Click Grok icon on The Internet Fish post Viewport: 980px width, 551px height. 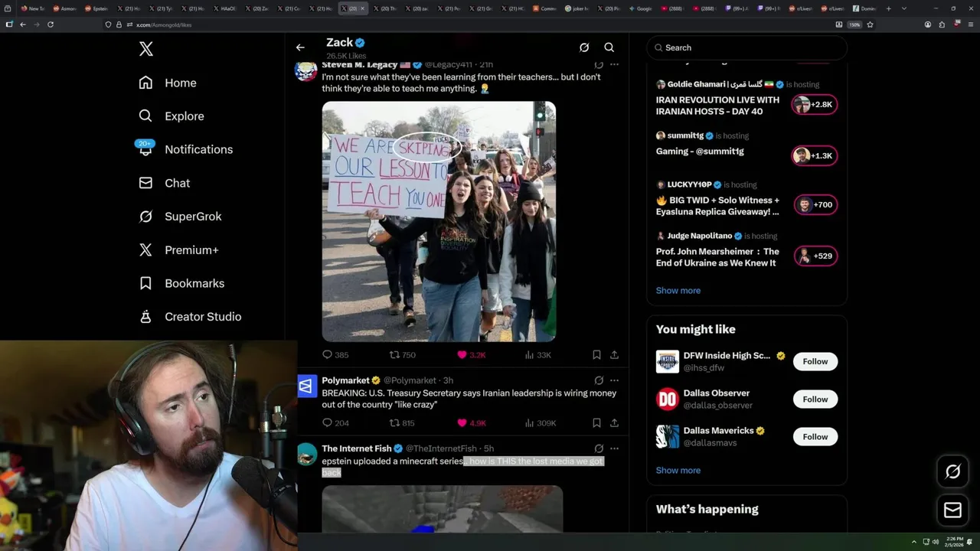(599, 448)
